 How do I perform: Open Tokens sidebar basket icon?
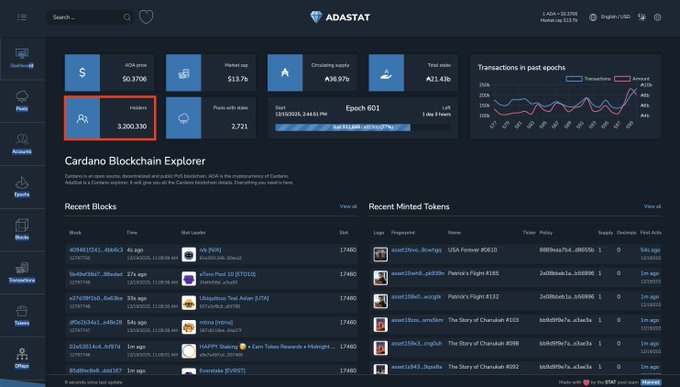pyautogui.click(x=22, y=311)
